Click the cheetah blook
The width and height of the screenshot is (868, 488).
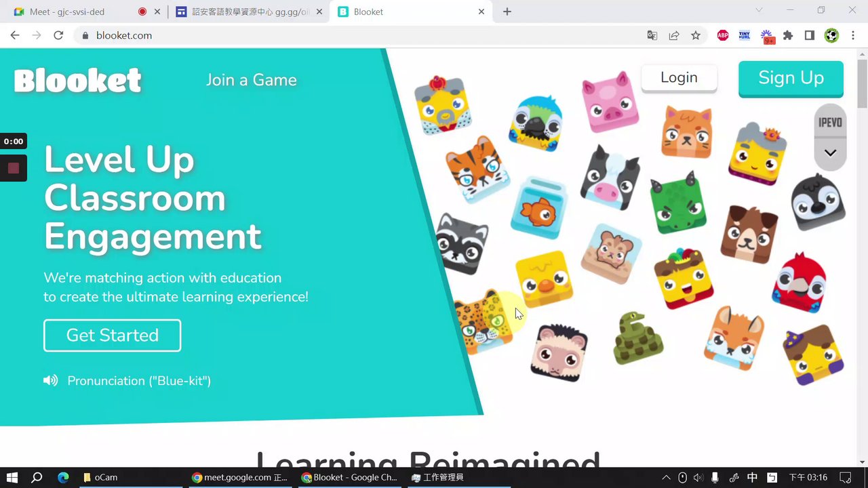tap(484, 321)
